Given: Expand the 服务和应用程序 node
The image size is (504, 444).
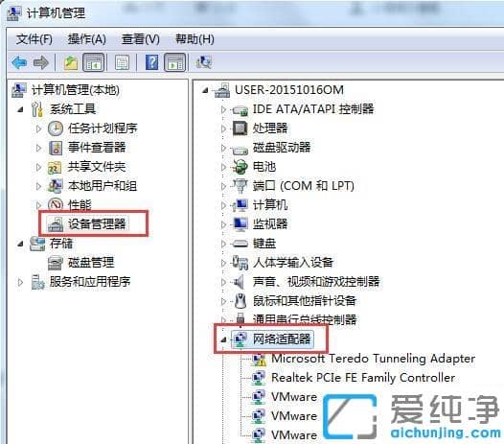Looking at the screenshot, I should tap(20, 282).
